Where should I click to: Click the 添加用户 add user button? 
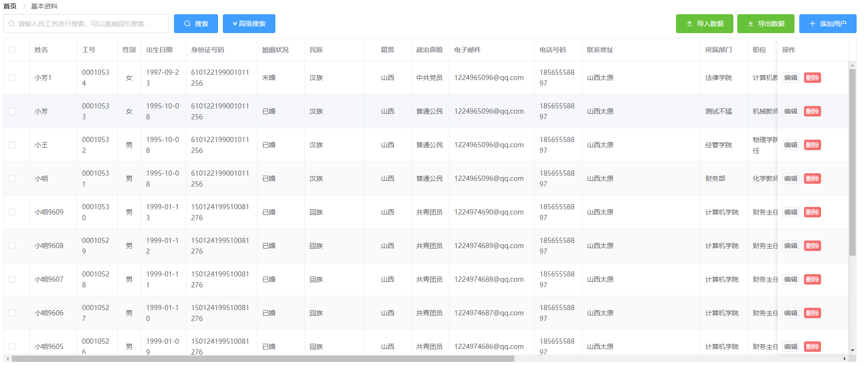click(x=828, y=24)
